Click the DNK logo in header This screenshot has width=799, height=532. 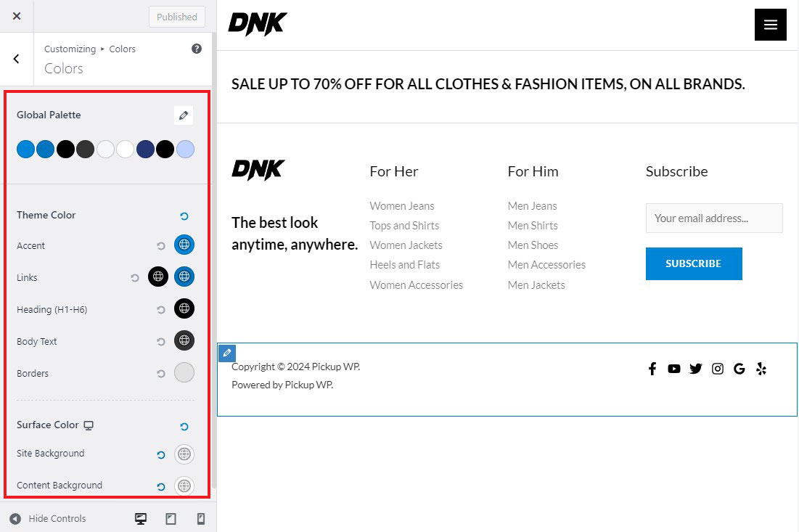pos(258,24)
